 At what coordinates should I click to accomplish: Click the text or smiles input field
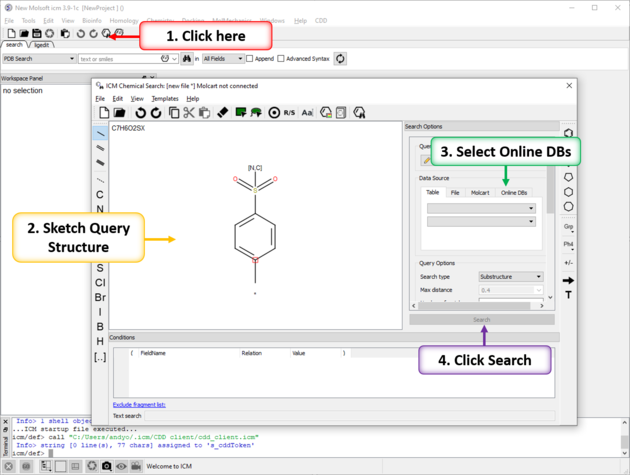tap(118, 59)
